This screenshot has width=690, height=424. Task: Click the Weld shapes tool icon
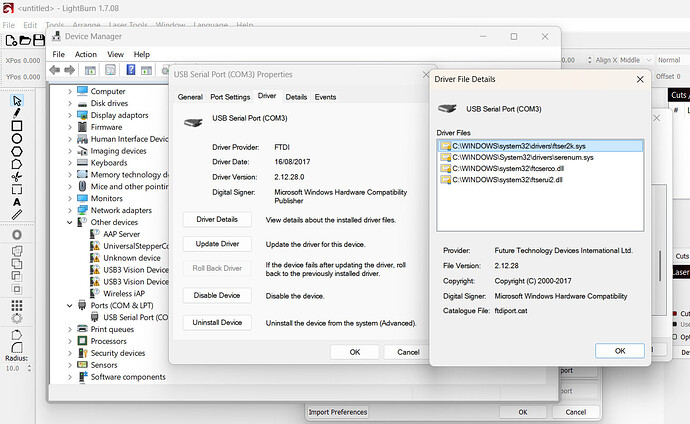tap(17, 251)
